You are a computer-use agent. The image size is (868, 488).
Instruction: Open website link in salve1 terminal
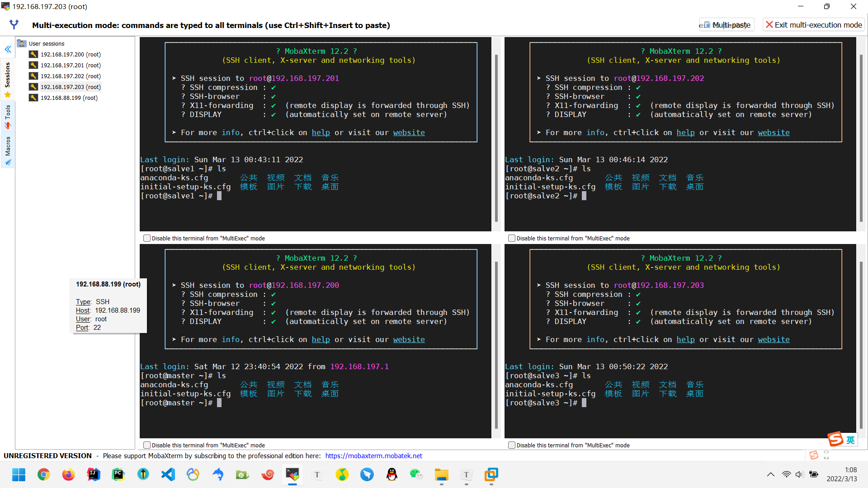click(x=409, y=132)
